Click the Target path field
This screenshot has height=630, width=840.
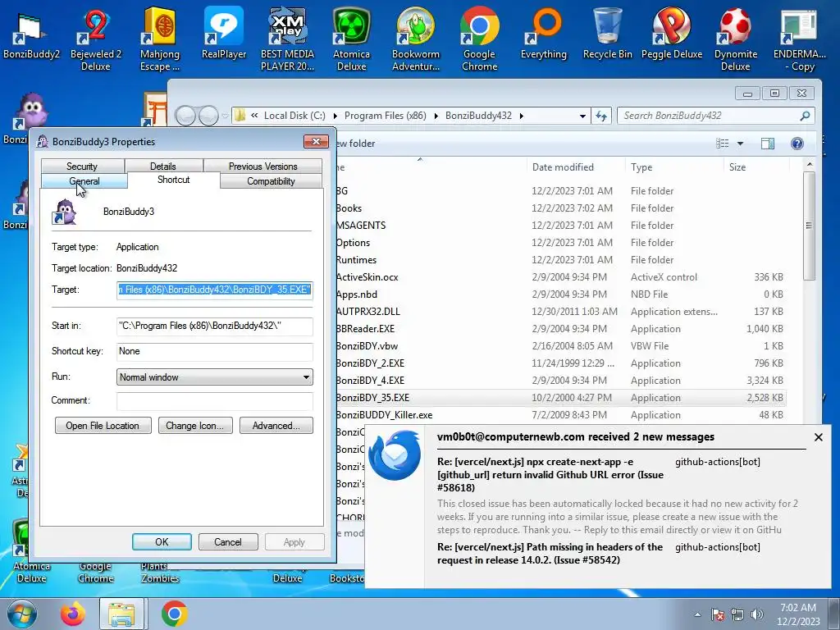coord(215,290)
